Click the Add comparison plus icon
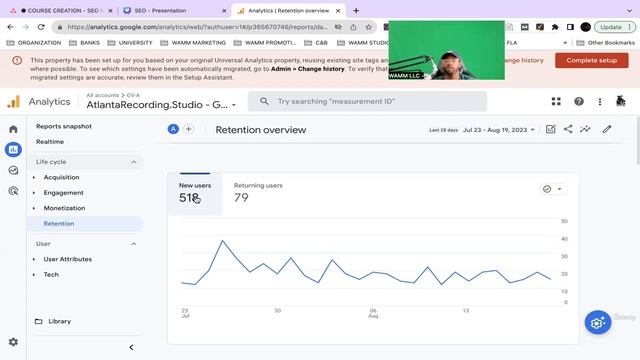The height and width of the screenshot is (360, 640). (189, 129)
